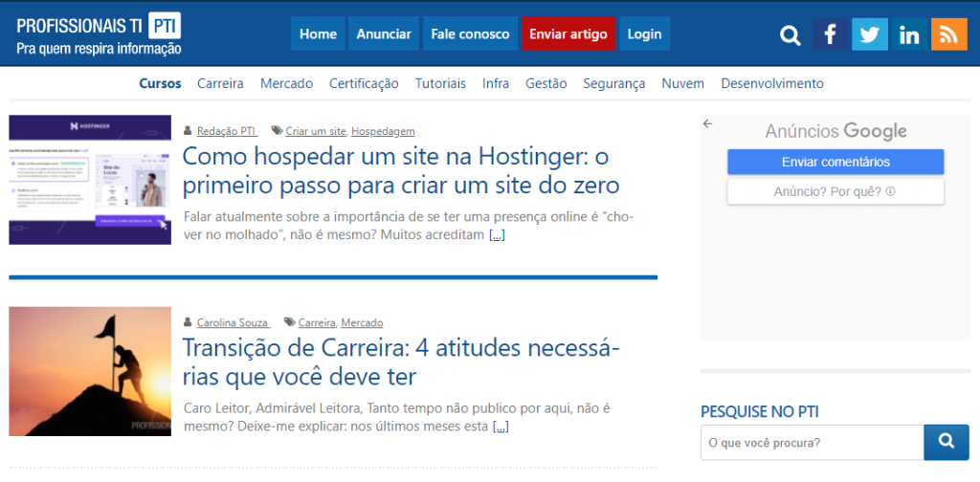This screenshot has height=482, width=980.
Task: Open the Segurança category
Action: coord(614,83)
